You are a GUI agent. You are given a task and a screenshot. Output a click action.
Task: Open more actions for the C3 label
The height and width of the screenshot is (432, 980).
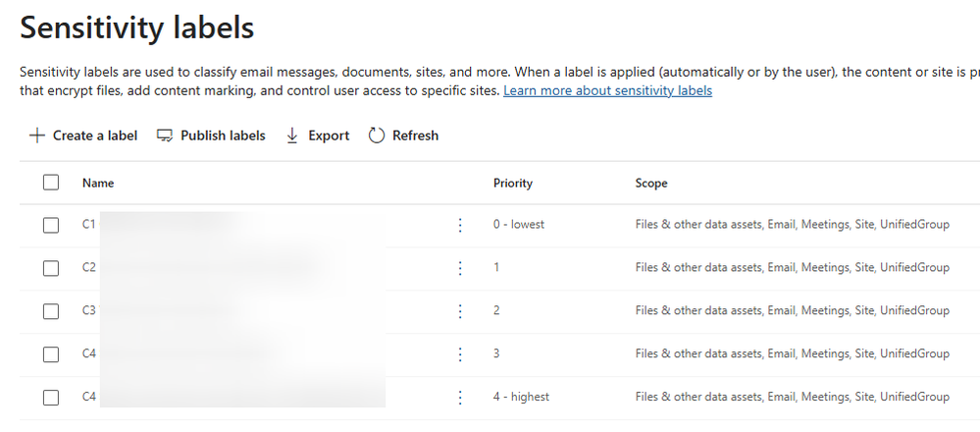click(460, 311)
